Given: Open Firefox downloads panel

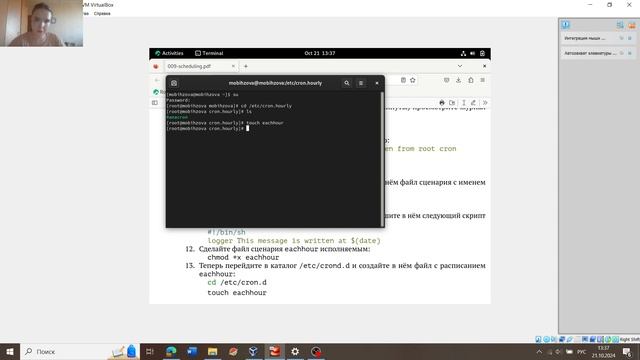Looking at the screenshot, I should coord(458,80).
